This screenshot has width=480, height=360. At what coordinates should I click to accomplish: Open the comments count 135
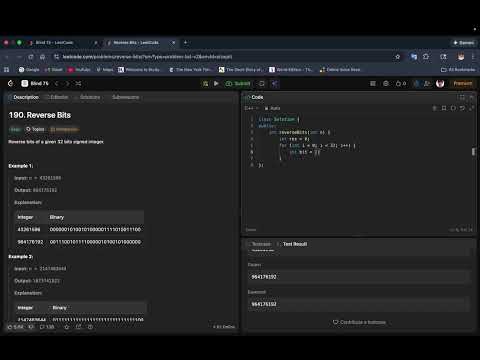click(47, 327)
